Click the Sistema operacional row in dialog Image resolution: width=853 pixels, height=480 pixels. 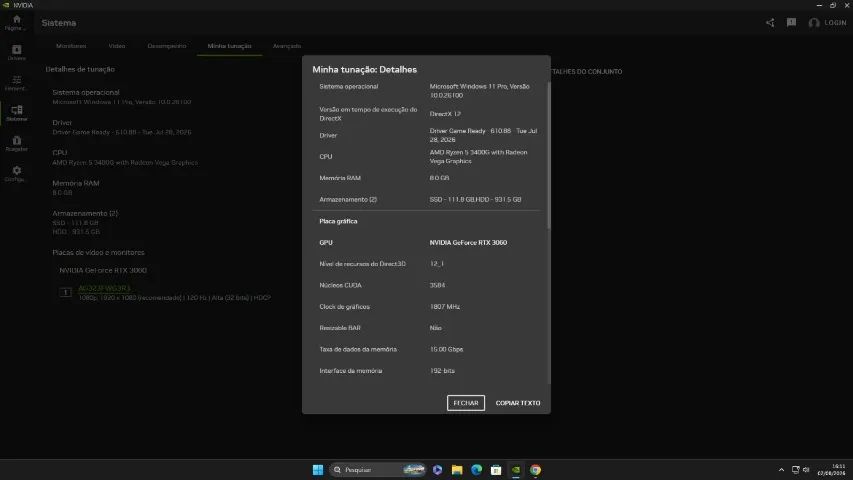click(426, 91)
